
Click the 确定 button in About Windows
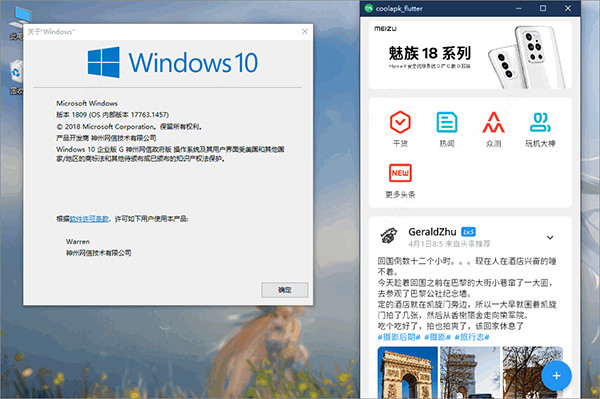coord(284,290)
